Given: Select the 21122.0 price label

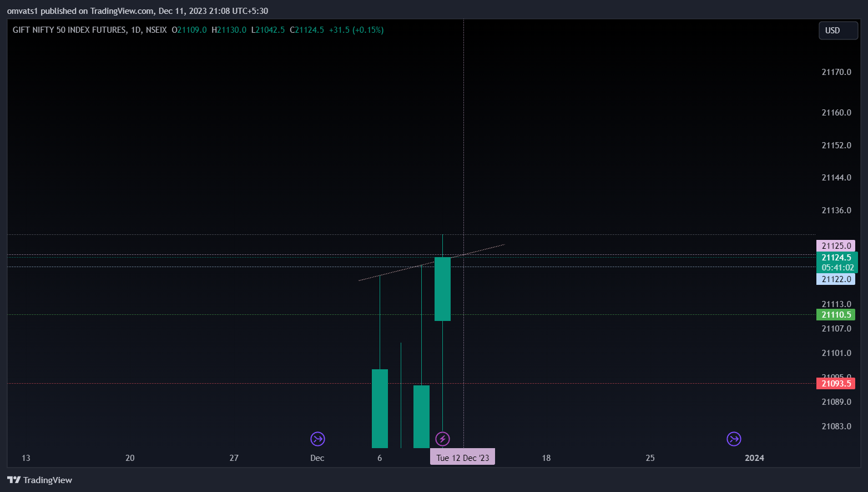Looking at the screenshot, I should pyautogui.click(x=836, y=279).
